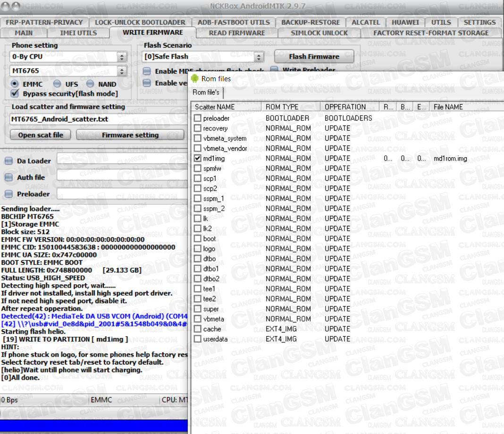The width and height of the screenshot is (504, 434).
Task: Choose the NAND storage radio button
Action: (x=90, y=84)
